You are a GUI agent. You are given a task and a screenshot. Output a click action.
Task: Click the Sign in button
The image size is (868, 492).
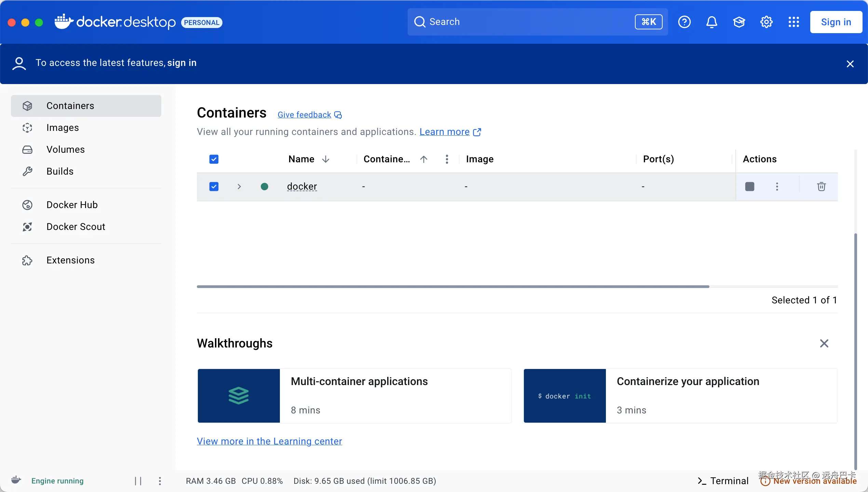836,22
